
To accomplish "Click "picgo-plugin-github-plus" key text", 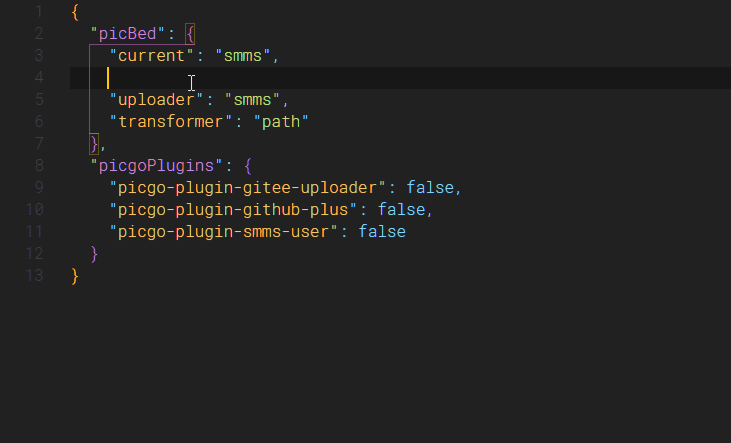I will [x=233, y=209].
